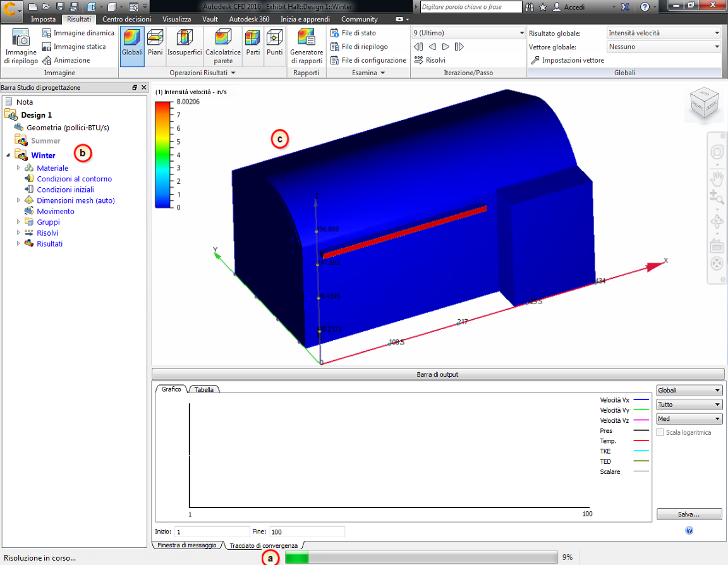Click the save icon in quick access toolbar
This screenshot has height=565, width=728.
tap(60, 6)
